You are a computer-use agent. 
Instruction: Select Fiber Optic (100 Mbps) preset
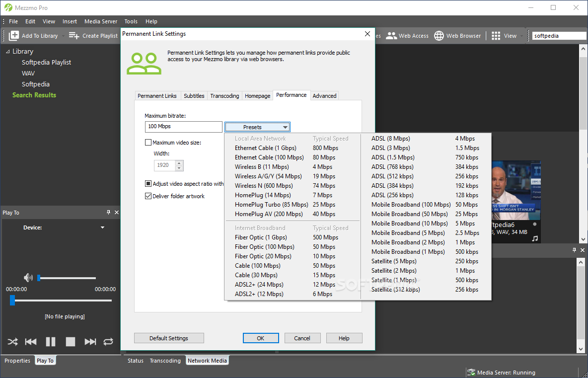click(292, 247)
